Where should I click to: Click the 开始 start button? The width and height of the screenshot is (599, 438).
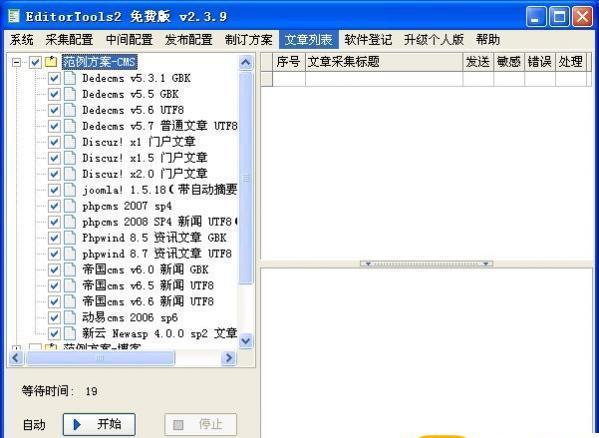click(x=99, y=424)
